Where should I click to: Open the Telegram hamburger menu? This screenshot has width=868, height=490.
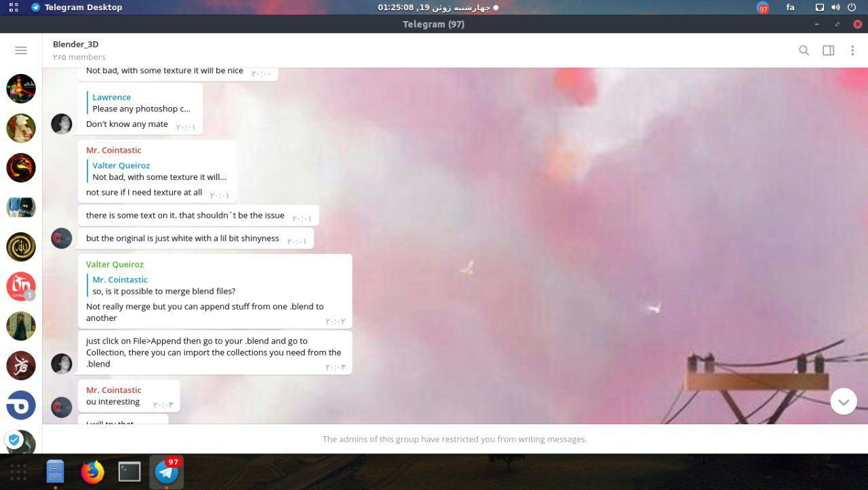pyautogui.click(x=21, y=50)
